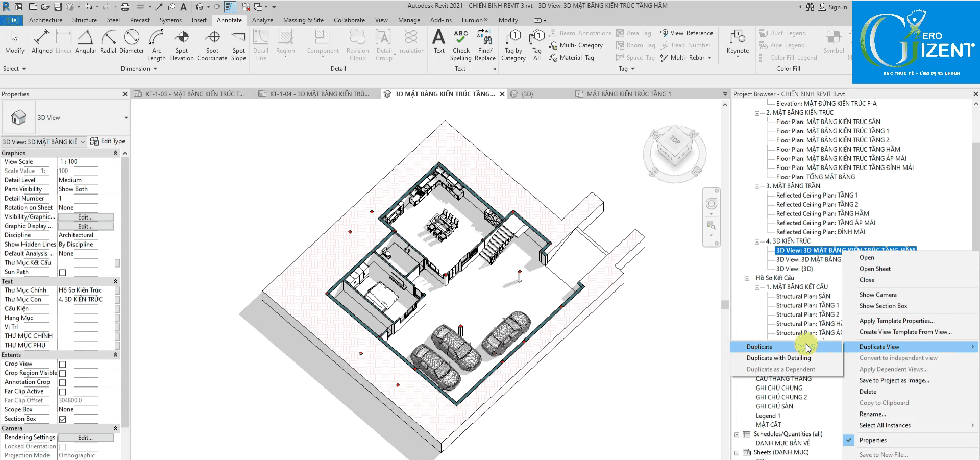The width and height of the screenshot is (980, 460).
Task: Click the Spot Elevation tool
Action: pyautogui.click(x=181, y=44)
